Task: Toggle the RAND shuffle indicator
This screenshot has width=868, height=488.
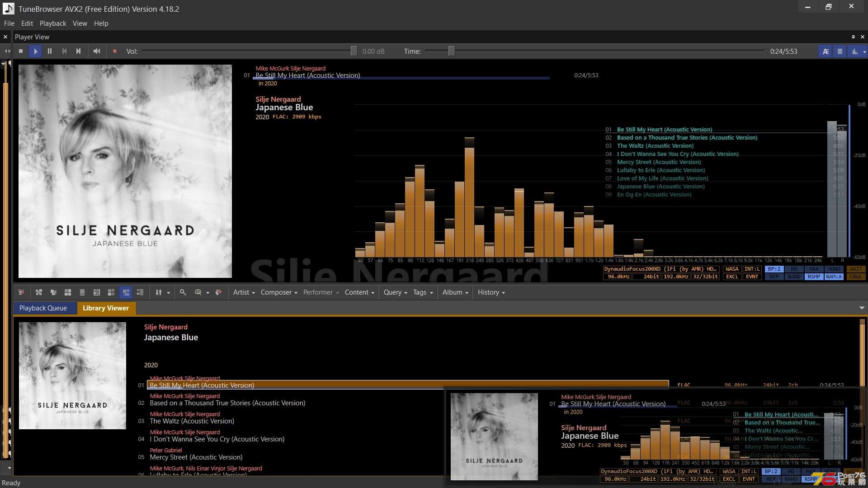Action: [794, 277]
